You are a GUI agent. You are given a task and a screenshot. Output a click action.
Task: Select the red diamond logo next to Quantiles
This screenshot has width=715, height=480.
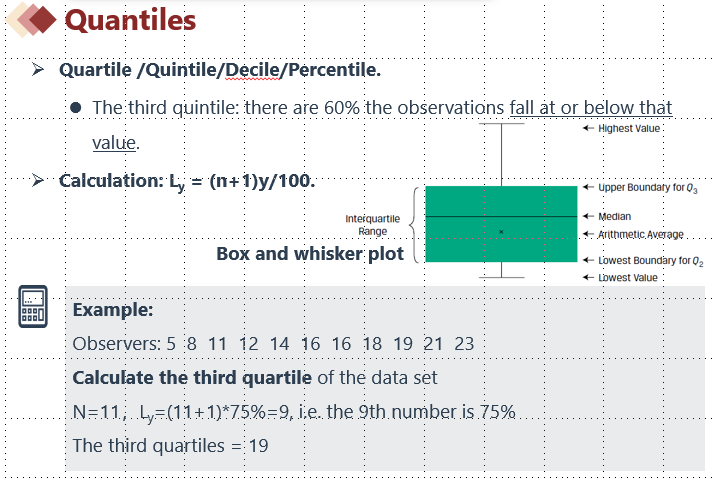(31, 20)
